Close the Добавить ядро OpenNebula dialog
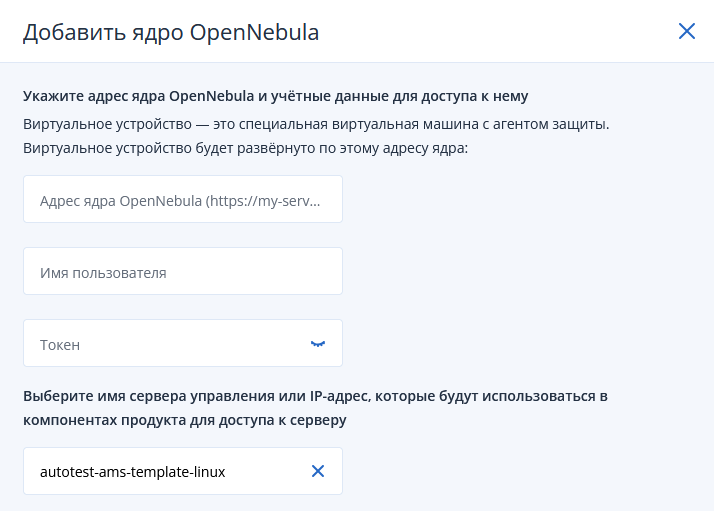This screenshot has height=511, width=714. (x=687, y=31)
